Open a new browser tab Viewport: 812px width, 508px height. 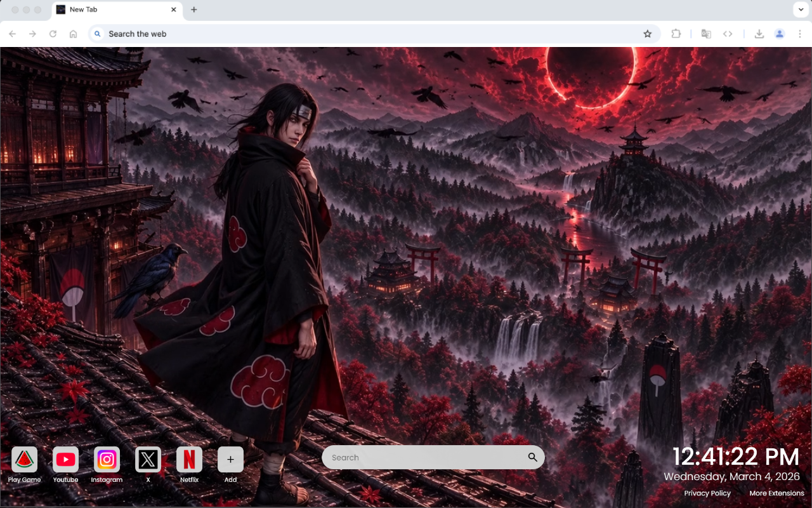(194, 10)
